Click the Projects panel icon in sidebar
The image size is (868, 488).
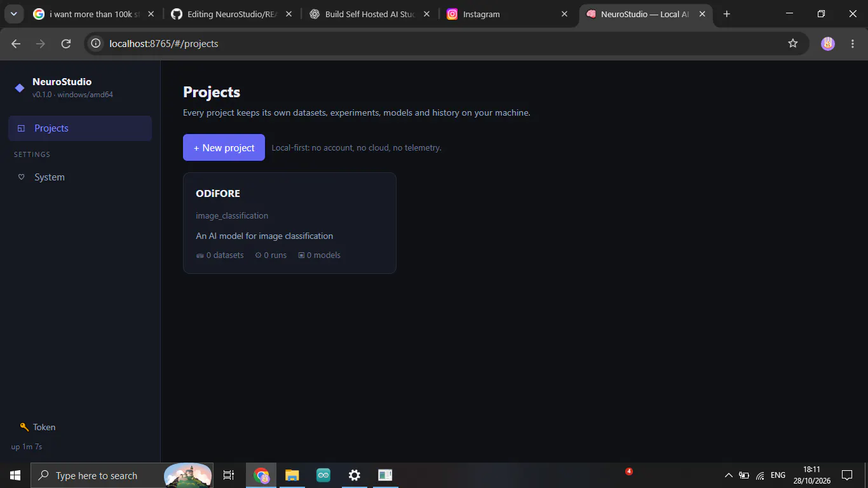click(x=21, y=128)
